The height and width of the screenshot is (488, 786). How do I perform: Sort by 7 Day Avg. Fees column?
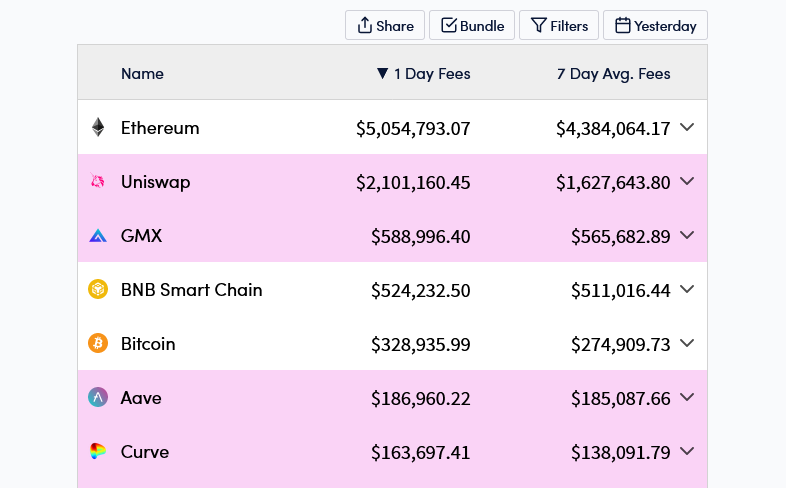click(613, 74)
